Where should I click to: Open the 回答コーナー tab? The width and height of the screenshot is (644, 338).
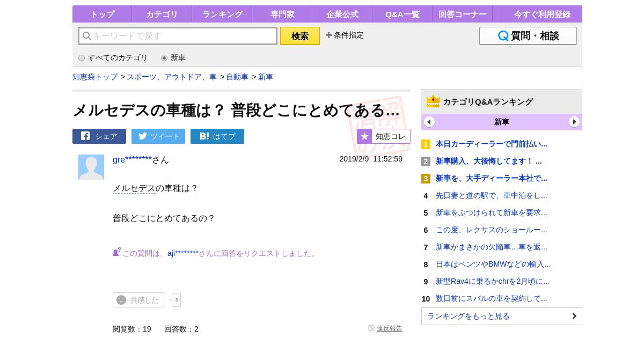(x=462, y=14)
